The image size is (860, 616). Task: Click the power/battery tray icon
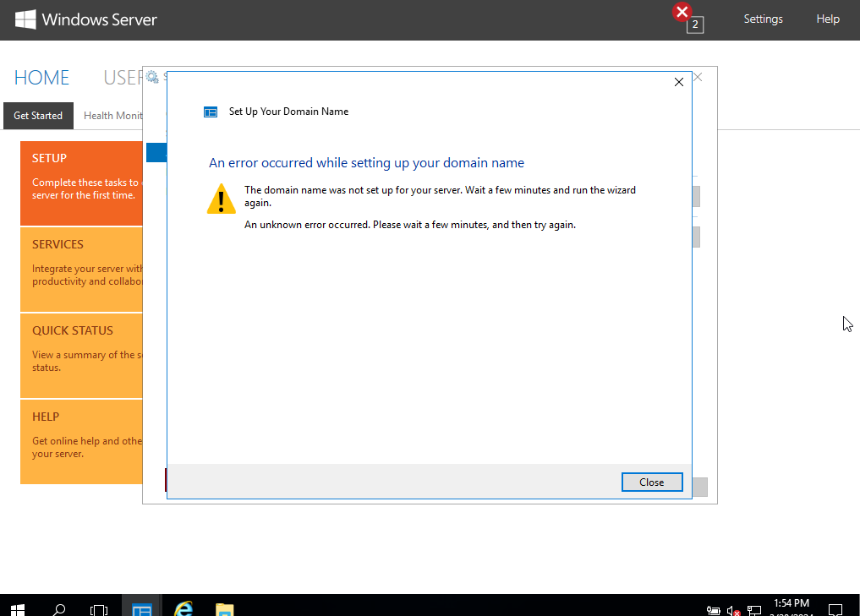point(713,611)
